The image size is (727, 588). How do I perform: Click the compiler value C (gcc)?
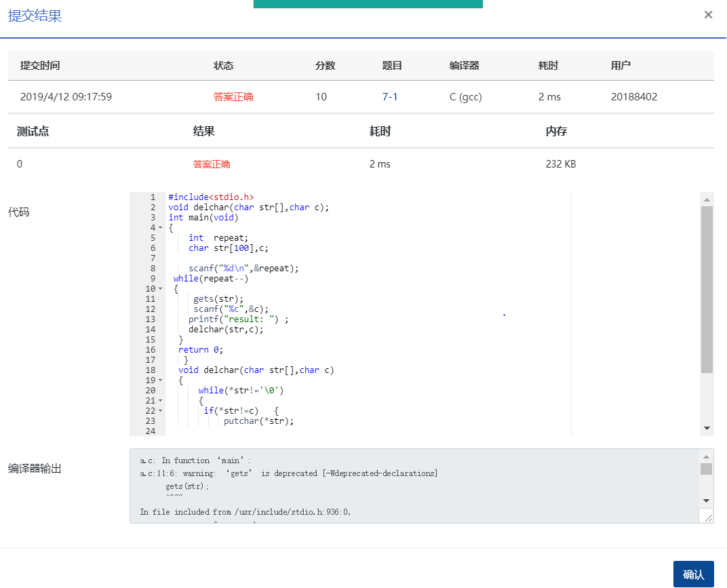pyautogui.click(x=465, y=97)
